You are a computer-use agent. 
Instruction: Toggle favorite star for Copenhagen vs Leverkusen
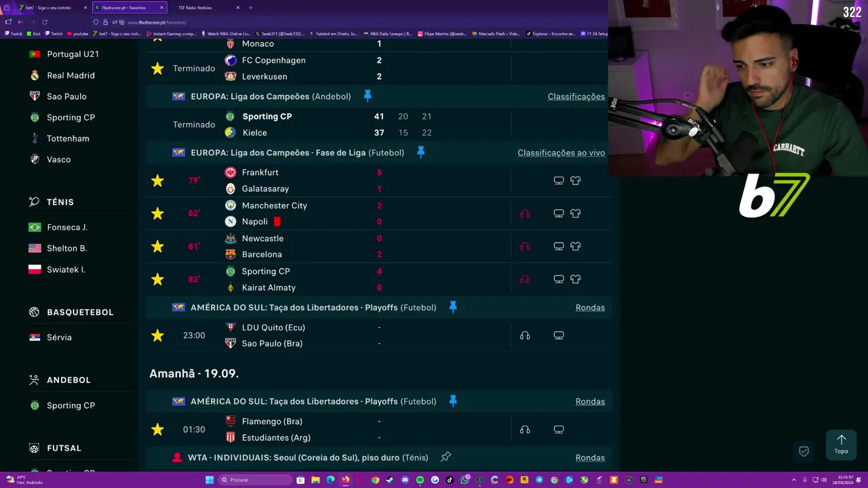(157, 68)
